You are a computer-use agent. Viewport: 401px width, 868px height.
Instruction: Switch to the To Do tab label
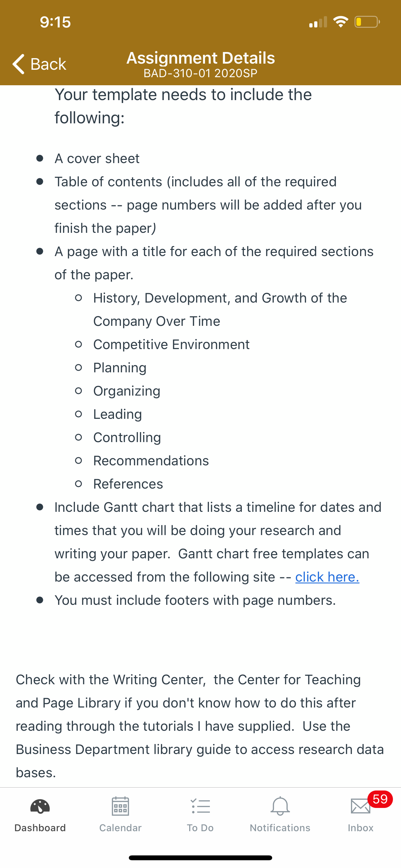(x=200, y=828)
